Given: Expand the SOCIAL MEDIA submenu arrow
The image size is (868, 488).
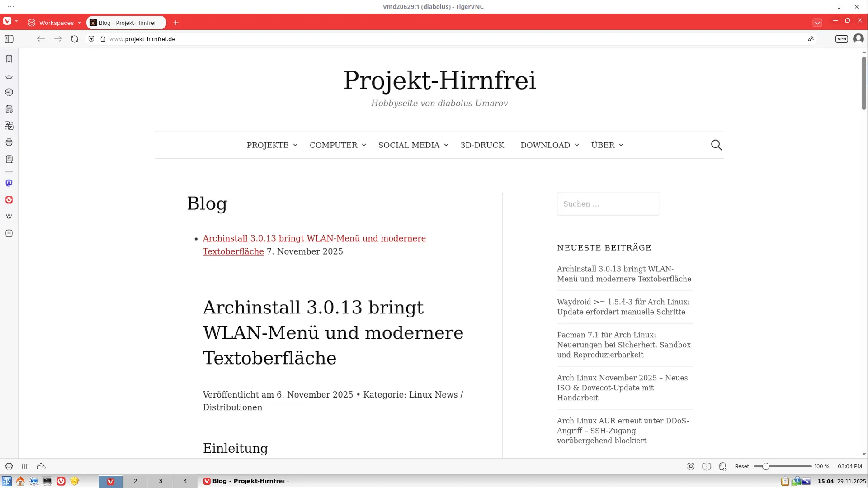Looking at the screenshot, I should tap(446, 145).
